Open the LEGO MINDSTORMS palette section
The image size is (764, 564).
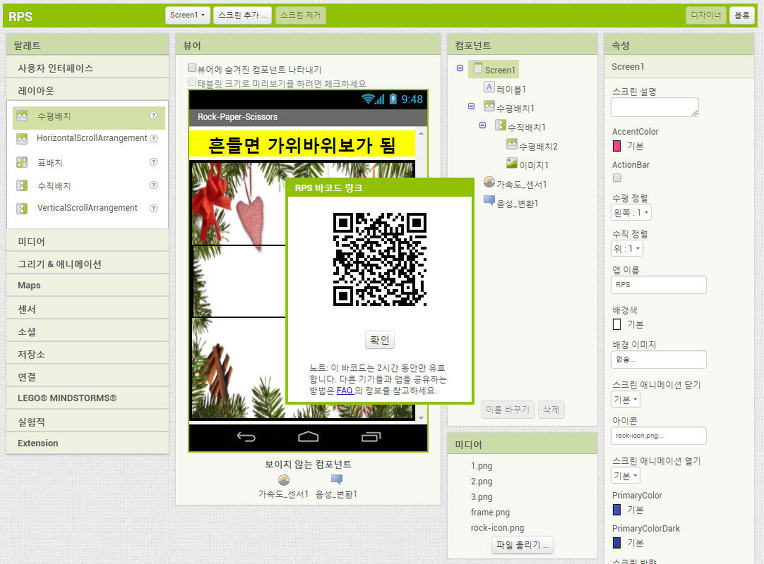pos(88,398)
